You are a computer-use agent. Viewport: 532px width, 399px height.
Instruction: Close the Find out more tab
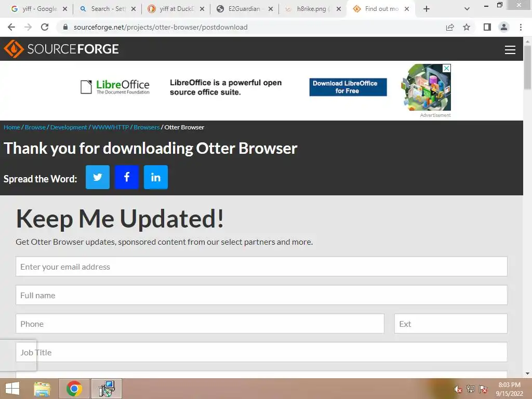406,9
